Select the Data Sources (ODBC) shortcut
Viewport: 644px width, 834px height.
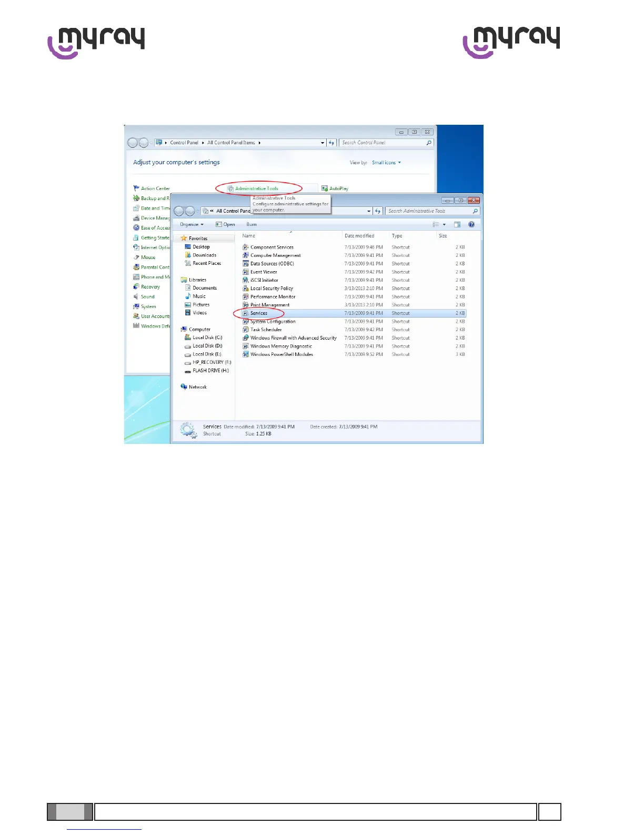tap(268, 264)
